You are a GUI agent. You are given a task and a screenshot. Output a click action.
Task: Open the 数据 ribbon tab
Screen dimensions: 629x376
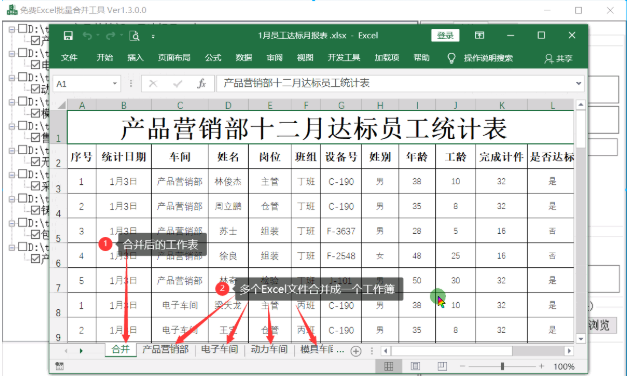click(x=243, y=58)
